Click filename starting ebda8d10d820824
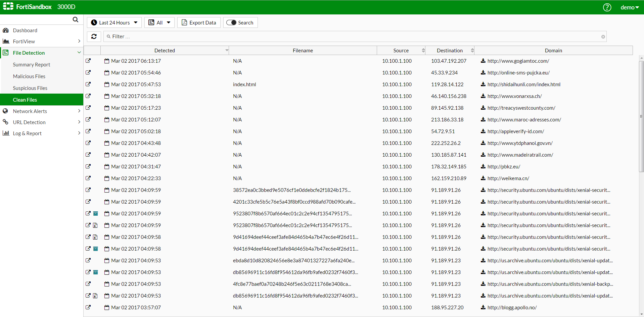Viewport: 644px width, 317px height. (x=294, y=260)
